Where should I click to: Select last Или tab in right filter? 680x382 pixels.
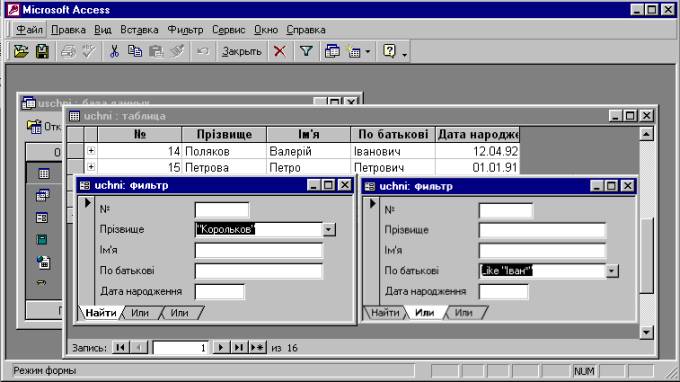(x=463, y=313)
